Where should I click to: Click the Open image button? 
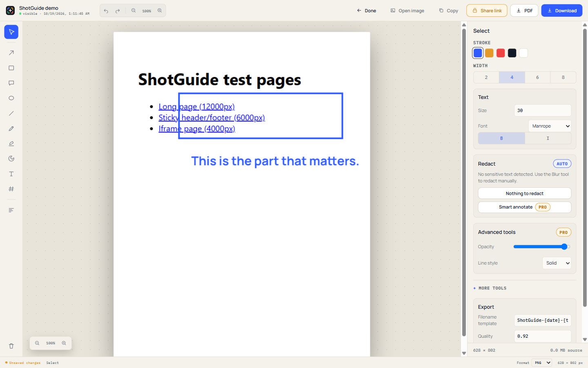pos(408,11)
